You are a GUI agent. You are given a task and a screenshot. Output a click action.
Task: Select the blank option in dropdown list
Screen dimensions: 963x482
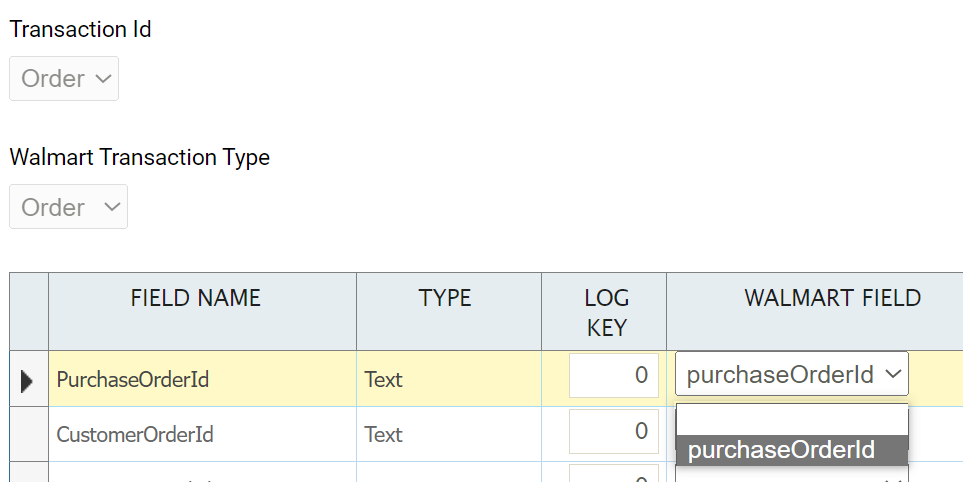click(792, 420)
